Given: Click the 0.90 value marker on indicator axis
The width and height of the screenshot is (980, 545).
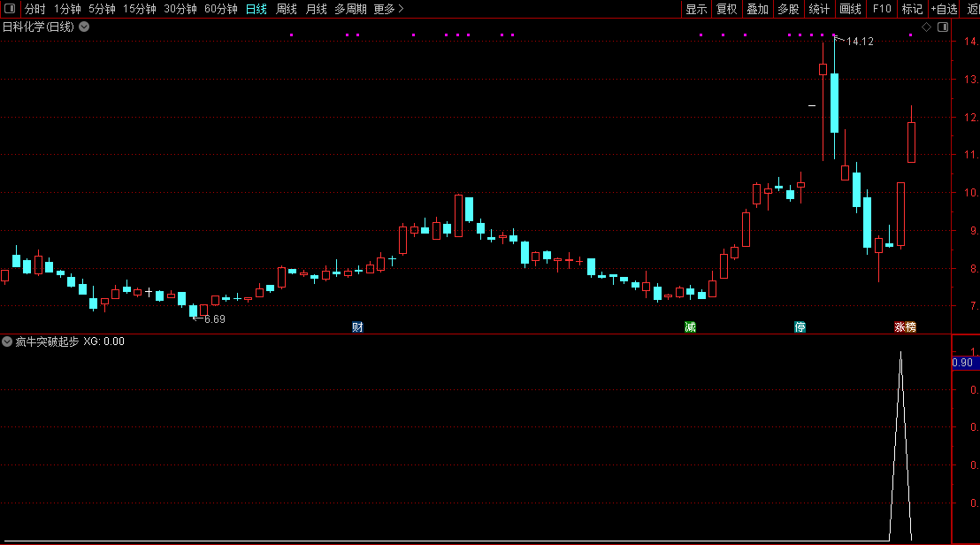Looking at the screenshot, I should coord(965,363).
